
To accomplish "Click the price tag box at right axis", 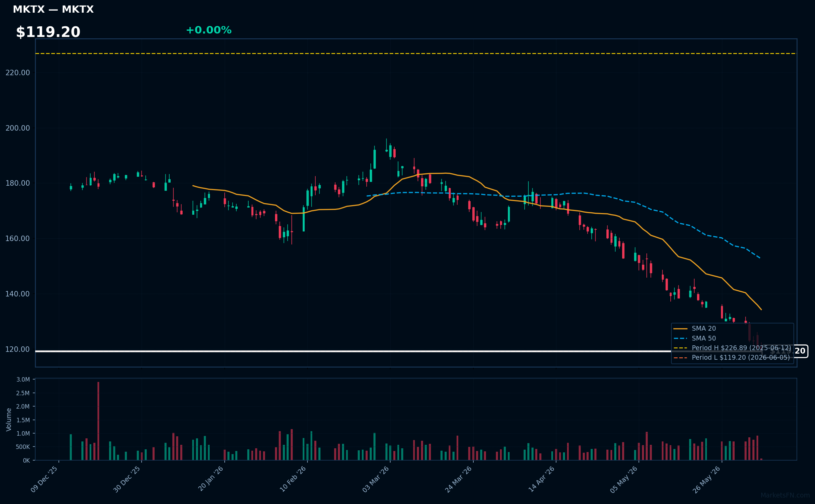I will (785, 351).
